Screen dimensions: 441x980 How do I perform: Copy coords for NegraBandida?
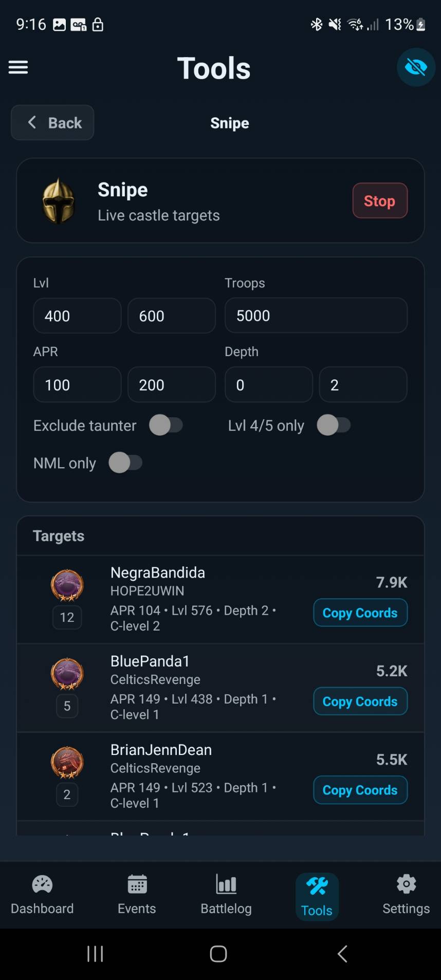point(360,613)
